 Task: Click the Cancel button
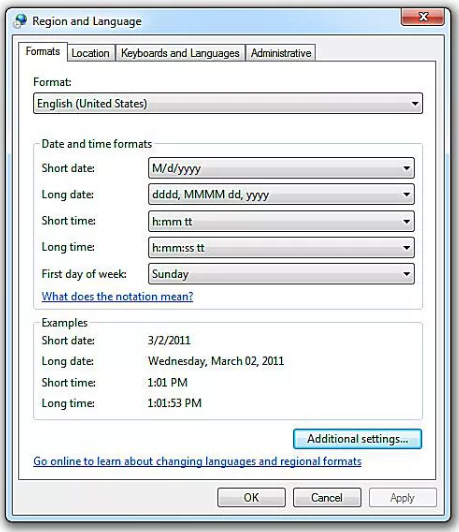327,497
